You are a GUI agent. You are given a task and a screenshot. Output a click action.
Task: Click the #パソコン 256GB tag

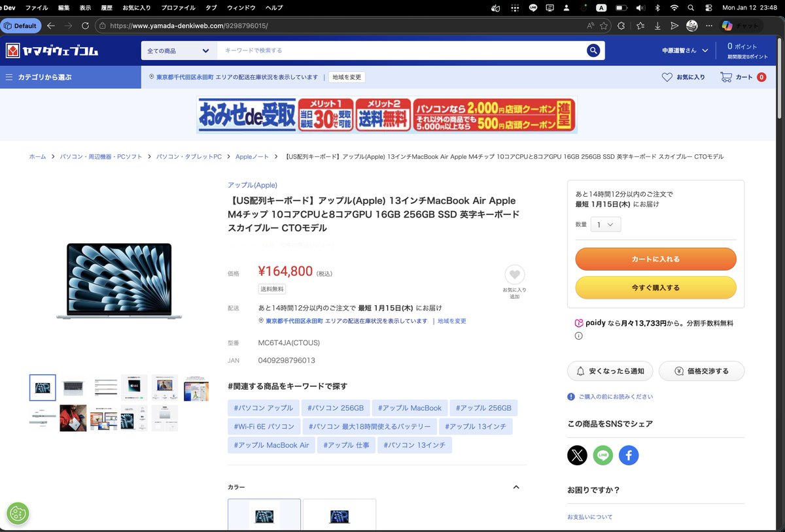[x=336, y=408]
